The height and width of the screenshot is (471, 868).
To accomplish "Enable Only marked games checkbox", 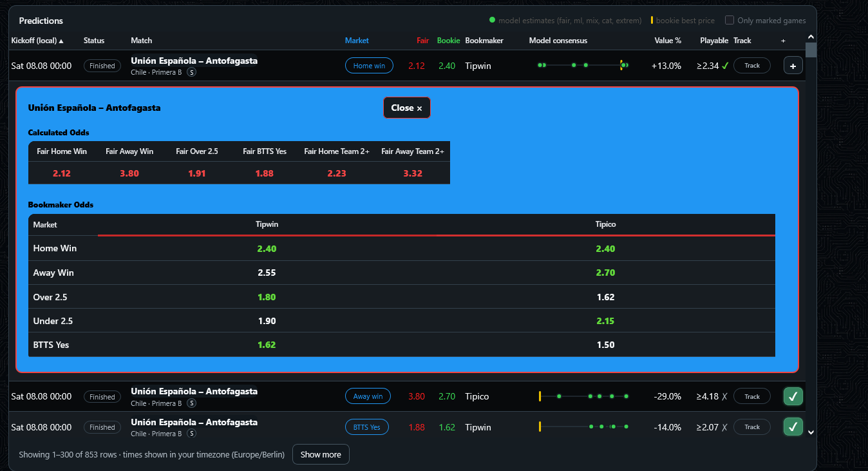I will coord(730,20).
